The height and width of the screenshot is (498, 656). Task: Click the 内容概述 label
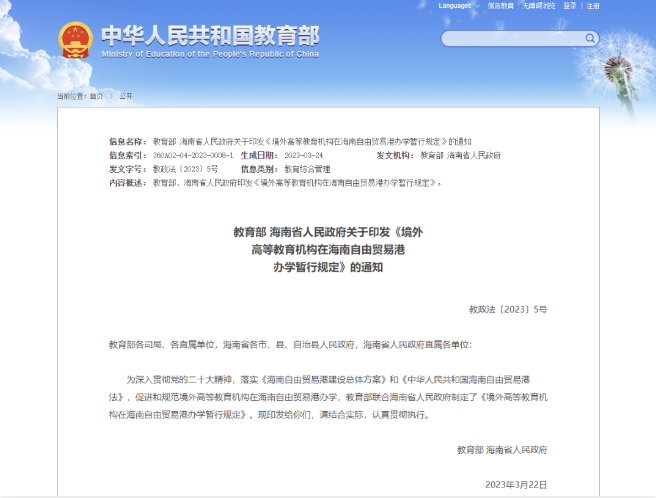click(128, 183)
